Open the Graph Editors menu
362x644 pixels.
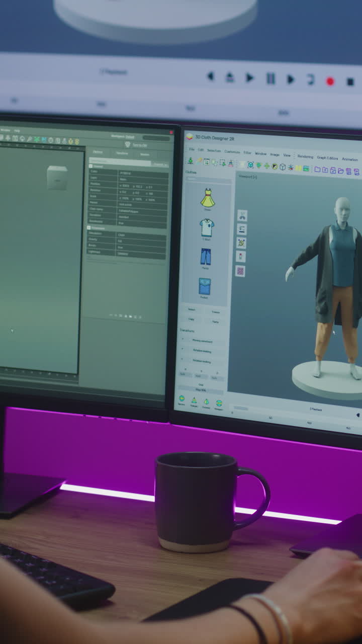(x=327, y=158)
